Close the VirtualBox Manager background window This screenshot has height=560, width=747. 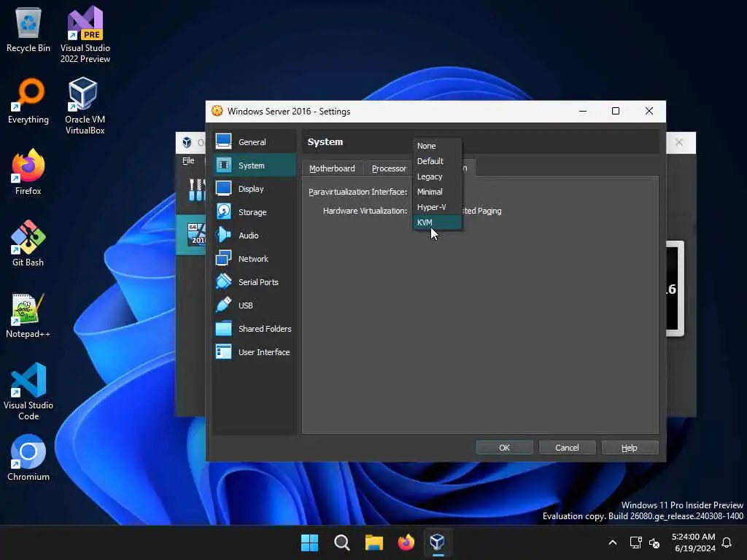coord(679,142)
